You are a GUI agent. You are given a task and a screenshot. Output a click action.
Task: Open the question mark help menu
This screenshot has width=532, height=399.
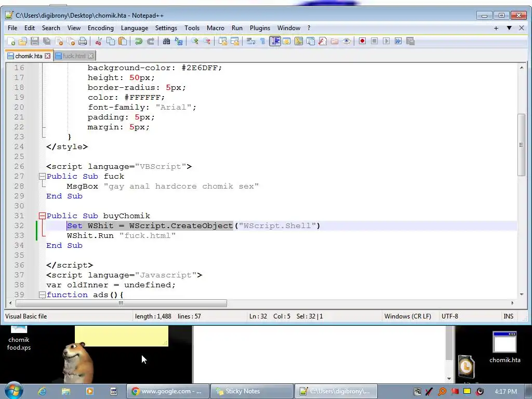click(x=309, y=28)
